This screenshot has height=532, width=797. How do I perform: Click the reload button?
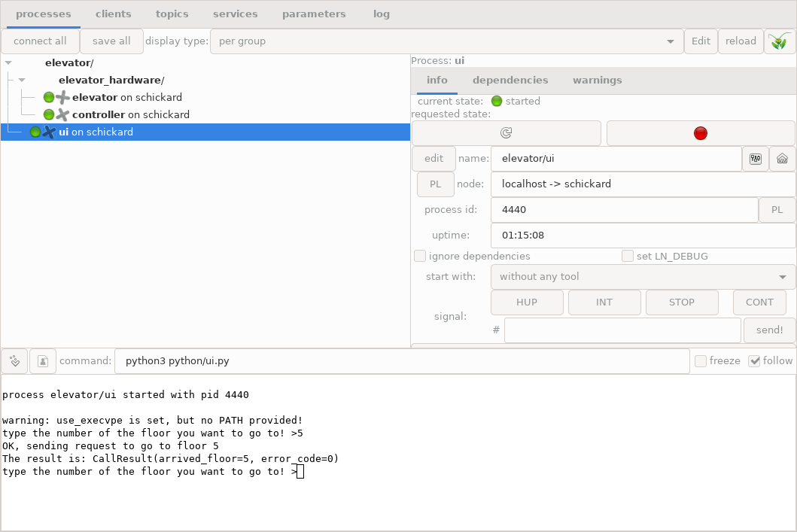[741, 41]
